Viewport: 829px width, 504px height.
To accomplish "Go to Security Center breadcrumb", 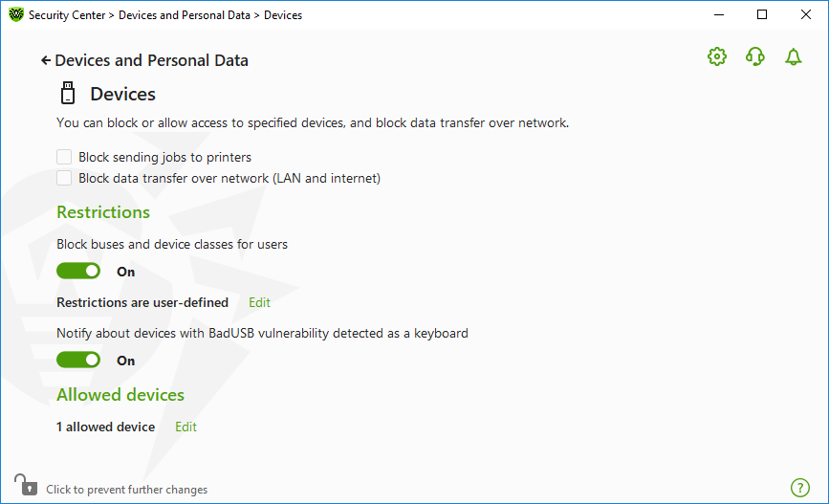I will [67, 15].
